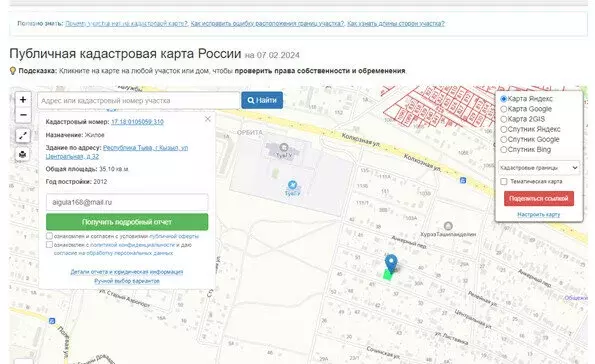Open link about parcel missing on map
595x364 pixels.
126,24
